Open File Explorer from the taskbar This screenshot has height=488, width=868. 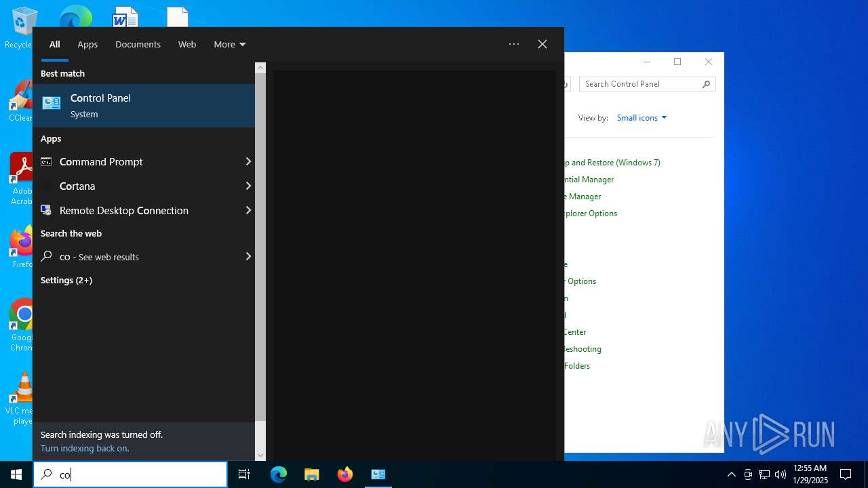[312, 474]
